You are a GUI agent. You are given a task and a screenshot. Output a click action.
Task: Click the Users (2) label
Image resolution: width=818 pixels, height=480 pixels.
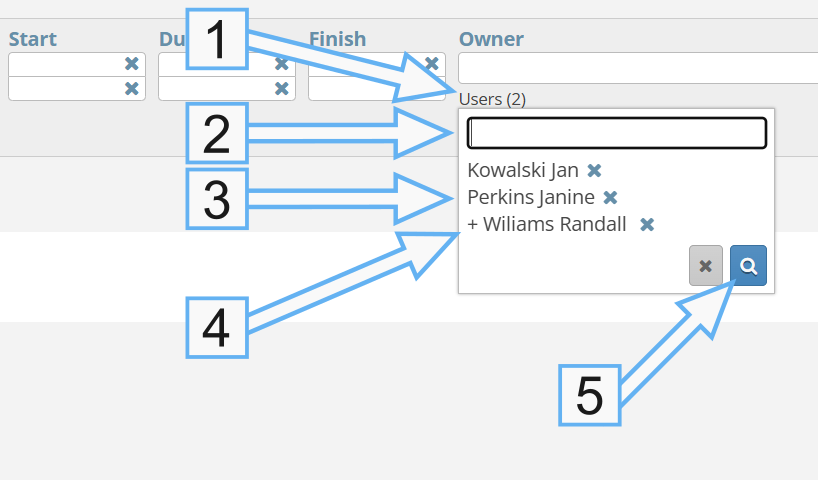coord(492,99)
